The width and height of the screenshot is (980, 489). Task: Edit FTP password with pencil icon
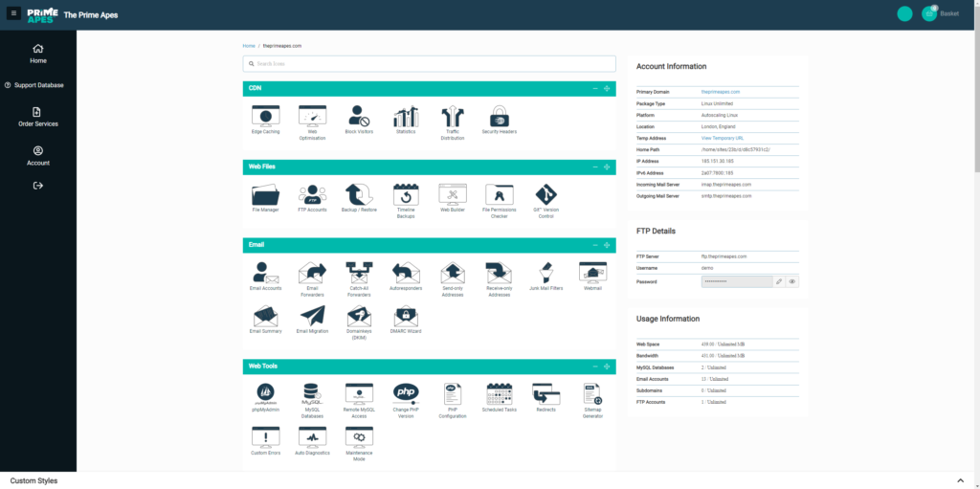(779, 282)
